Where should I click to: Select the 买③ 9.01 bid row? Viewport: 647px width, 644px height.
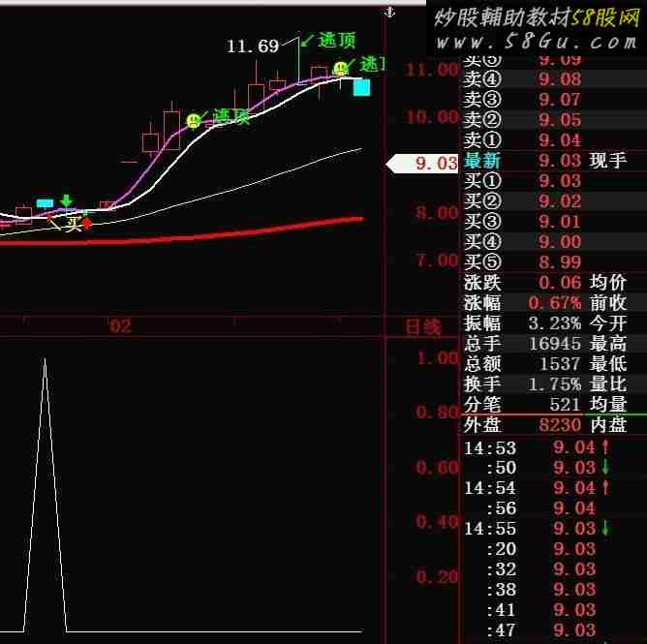tap(553, 222)
